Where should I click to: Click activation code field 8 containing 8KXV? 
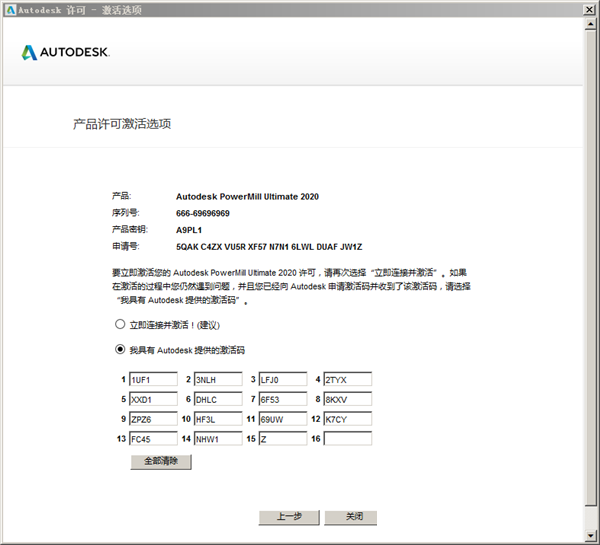pos(347,399)
